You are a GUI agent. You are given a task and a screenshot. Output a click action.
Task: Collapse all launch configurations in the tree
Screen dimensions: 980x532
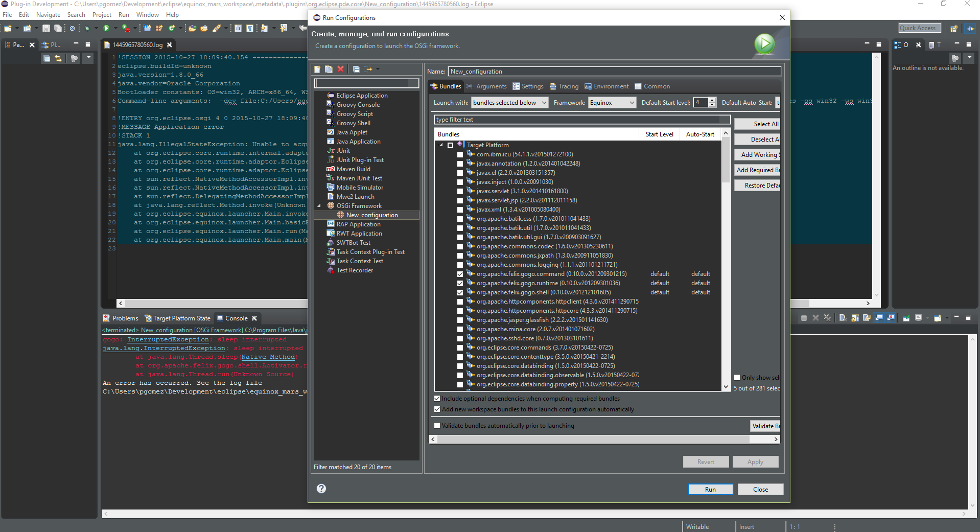[x=356, y=70]
